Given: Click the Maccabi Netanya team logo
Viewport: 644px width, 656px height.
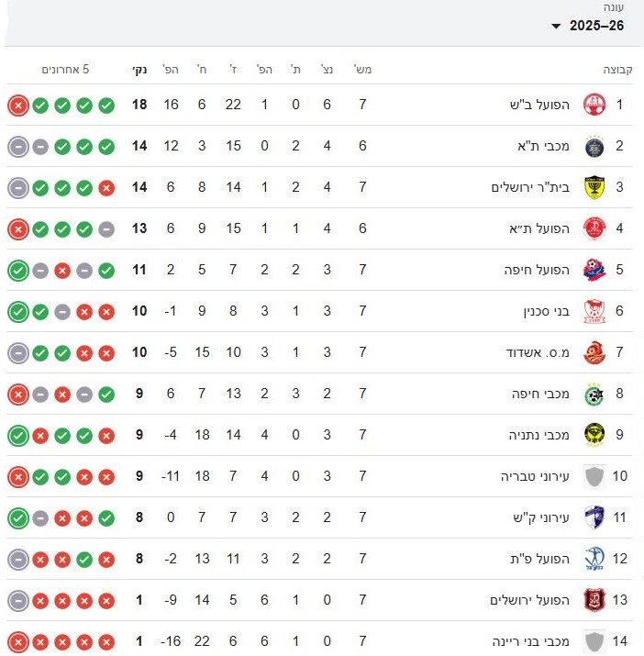Looking at the screenshot, I should [x=594, y=435].
